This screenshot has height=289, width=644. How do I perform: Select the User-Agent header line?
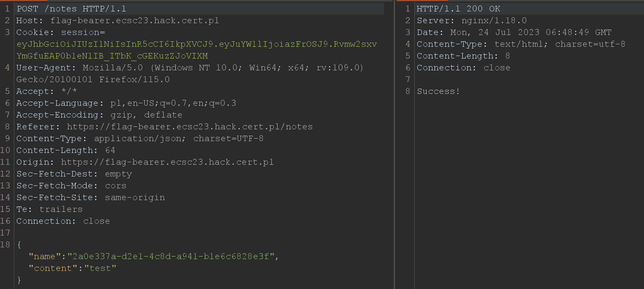click(190, 74)
